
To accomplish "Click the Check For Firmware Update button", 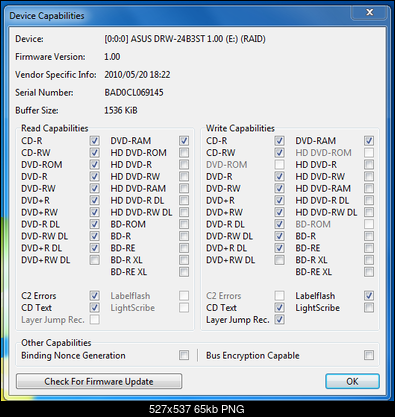I will [99, 381].
